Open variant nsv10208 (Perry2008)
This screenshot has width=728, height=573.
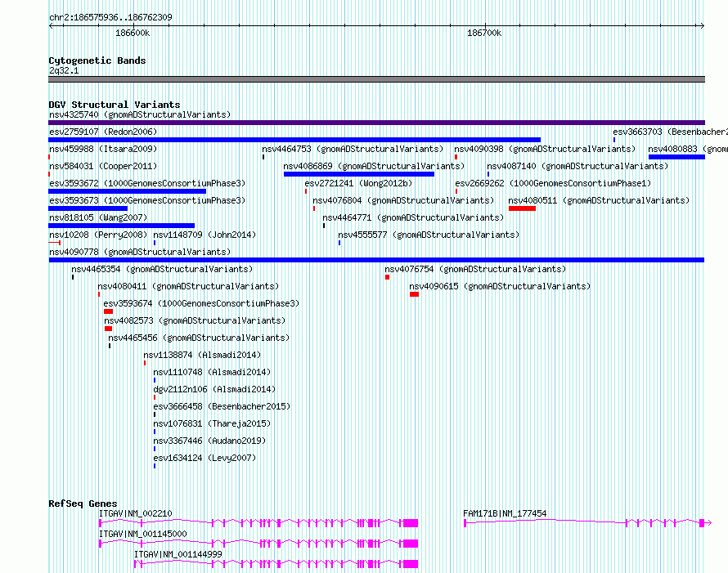(x=98, y=235)
